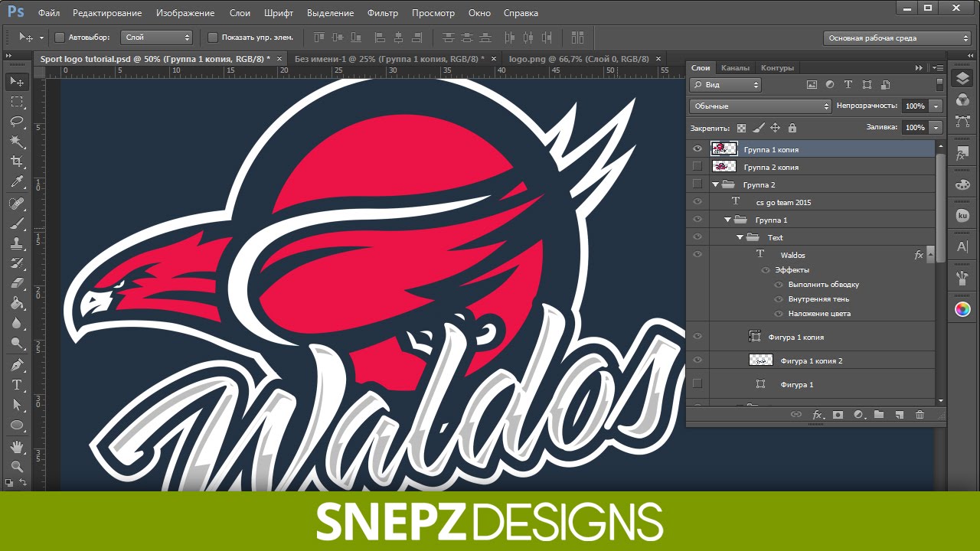Switch to the Каналы tab
The image size is (980, 551).
[735, 67]
